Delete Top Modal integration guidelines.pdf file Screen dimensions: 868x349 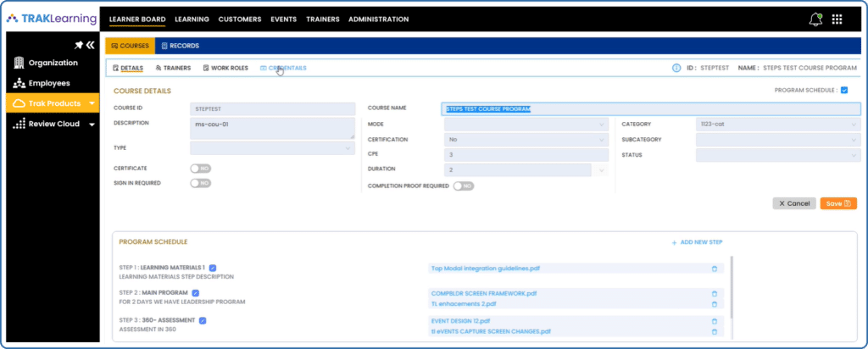tap(714, 269)
